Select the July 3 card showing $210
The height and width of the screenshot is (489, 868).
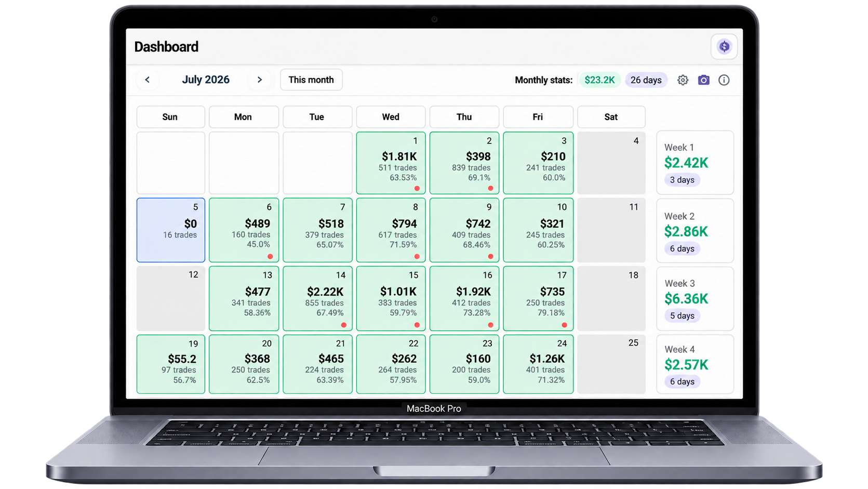pyautogui.click(x=538, y=163)
